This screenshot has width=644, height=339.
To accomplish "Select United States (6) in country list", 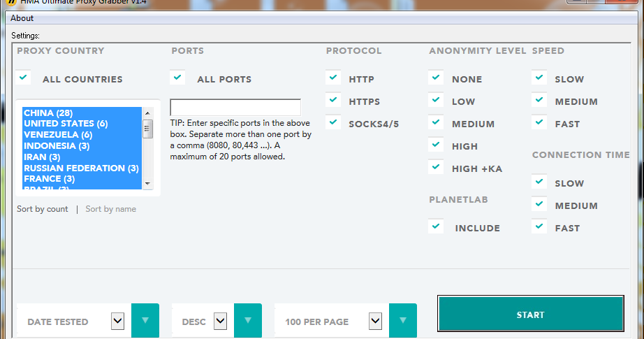I will coord(82,124).
